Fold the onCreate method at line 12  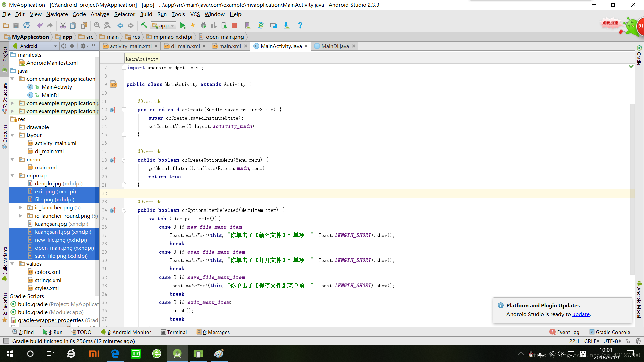pos(124,110)
